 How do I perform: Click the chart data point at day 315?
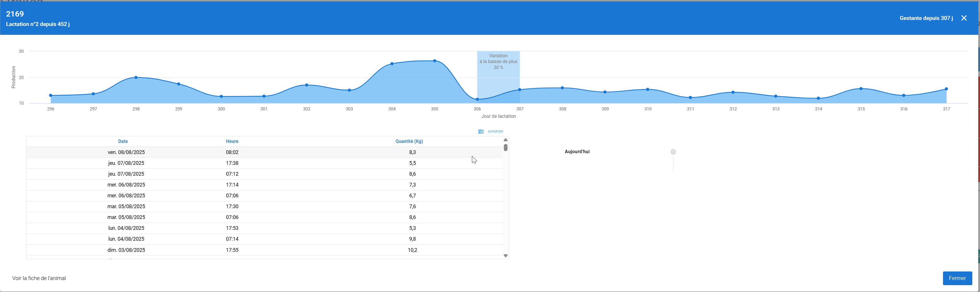pos(861,89)
